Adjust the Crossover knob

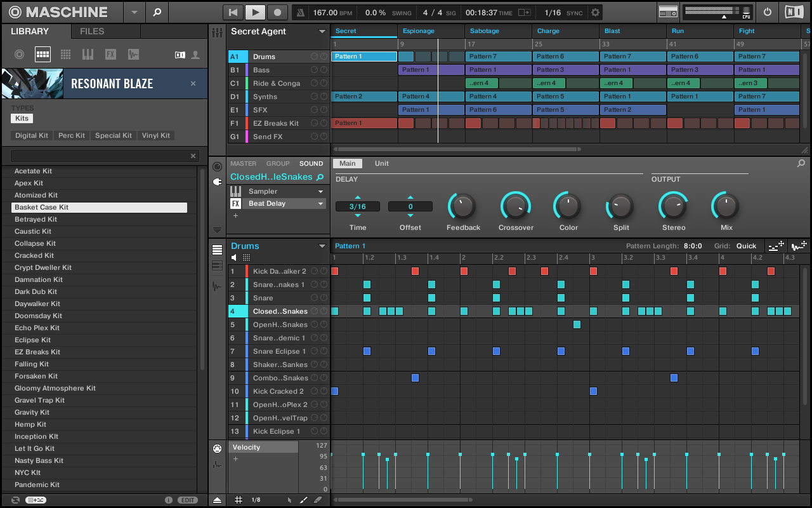tap(516, 206)
